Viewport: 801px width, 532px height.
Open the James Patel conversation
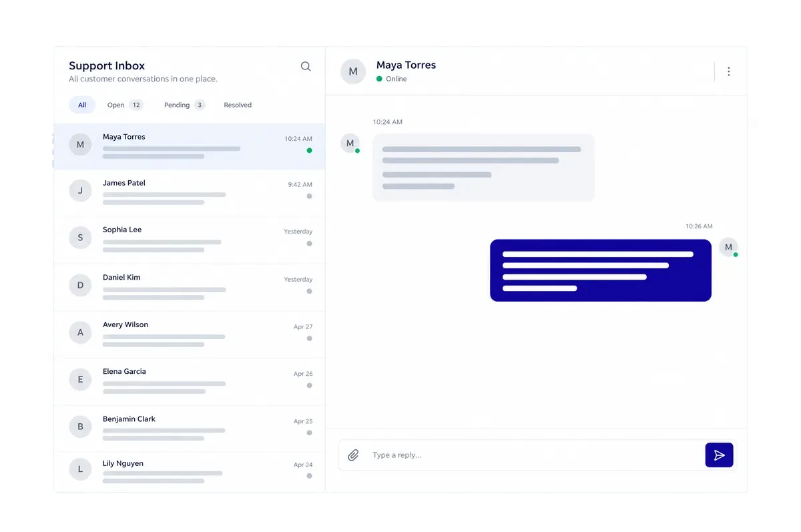coord(190,192)
